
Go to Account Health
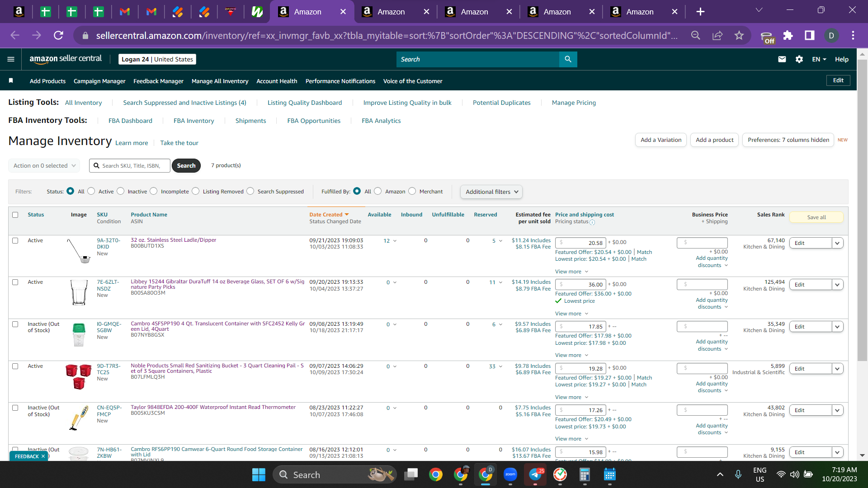[277, 81]
